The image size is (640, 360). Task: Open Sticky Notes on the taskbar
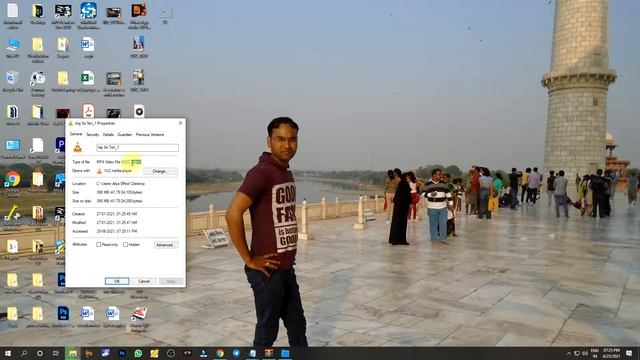pyautogui.click(x=154, y=353)
